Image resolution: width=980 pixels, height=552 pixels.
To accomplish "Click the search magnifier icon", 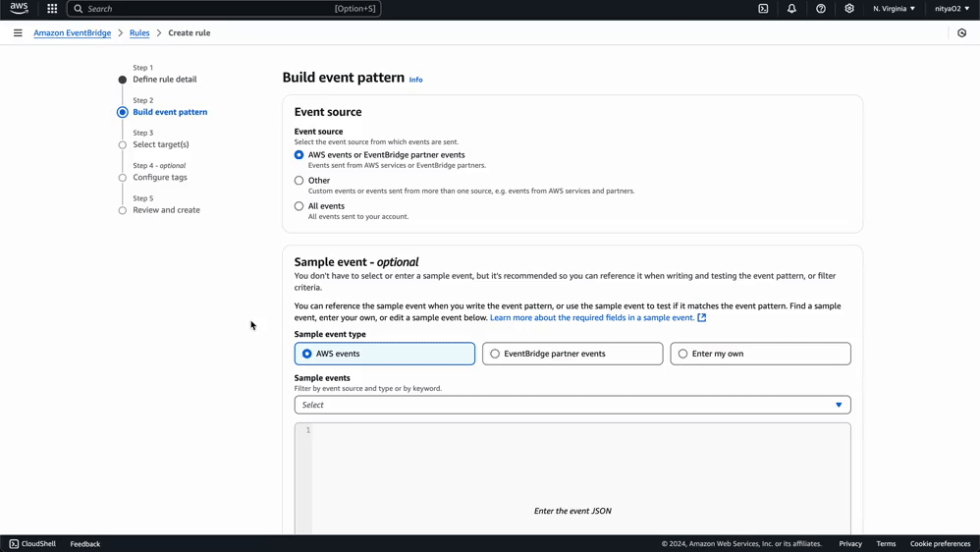I will 79,9.
